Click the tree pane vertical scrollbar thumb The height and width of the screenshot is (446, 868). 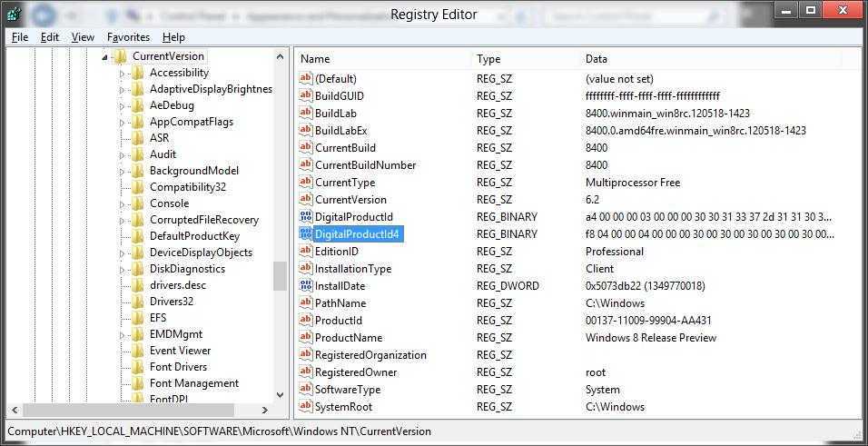[281, 275]
